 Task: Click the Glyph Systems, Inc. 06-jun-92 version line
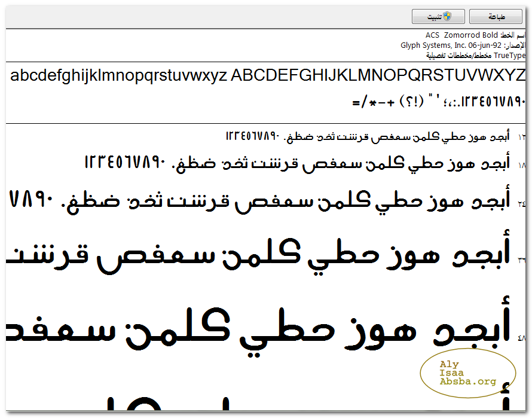(x=451, y=45)
